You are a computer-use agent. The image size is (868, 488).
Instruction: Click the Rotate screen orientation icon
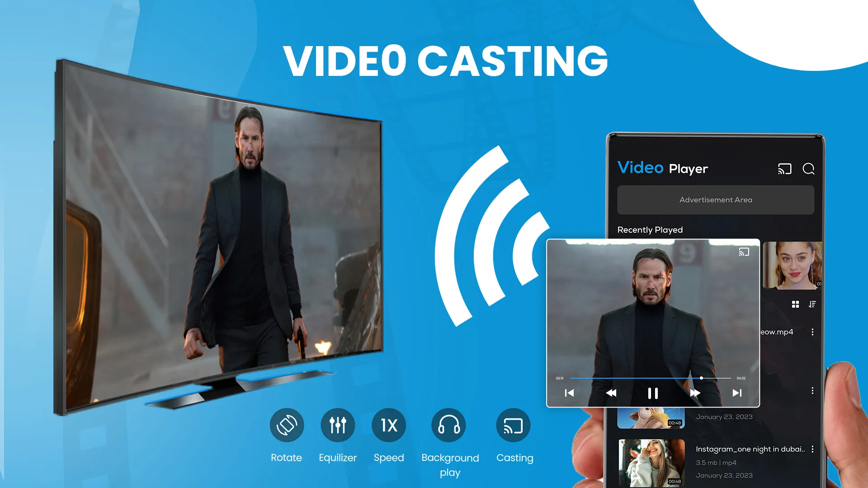point(286,426)
